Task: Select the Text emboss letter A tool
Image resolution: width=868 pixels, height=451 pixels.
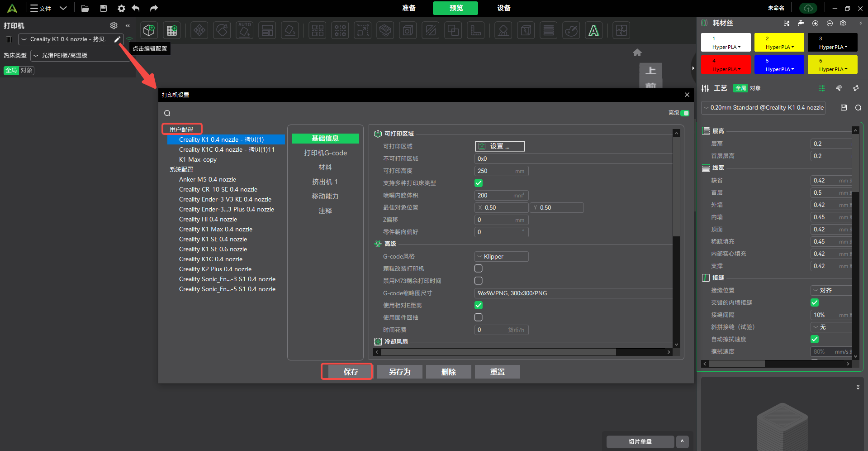Action: pyautogui.click(x=594, y=30)
